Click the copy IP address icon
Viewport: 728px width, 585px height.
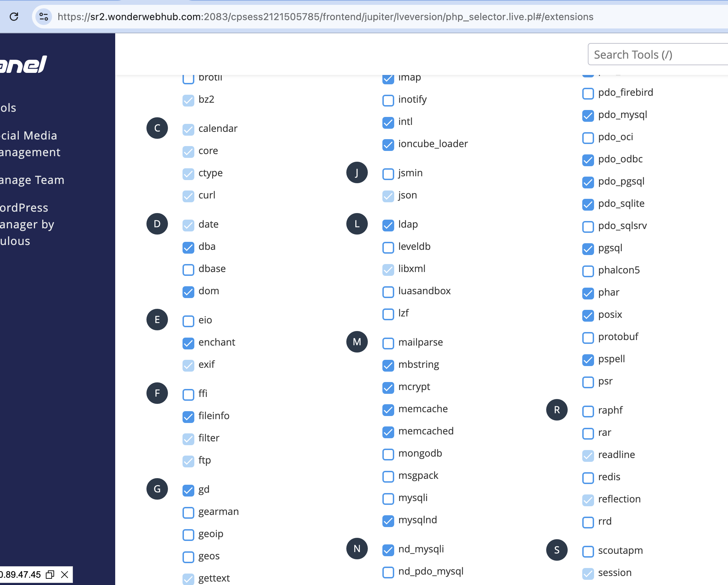(50, 575)
